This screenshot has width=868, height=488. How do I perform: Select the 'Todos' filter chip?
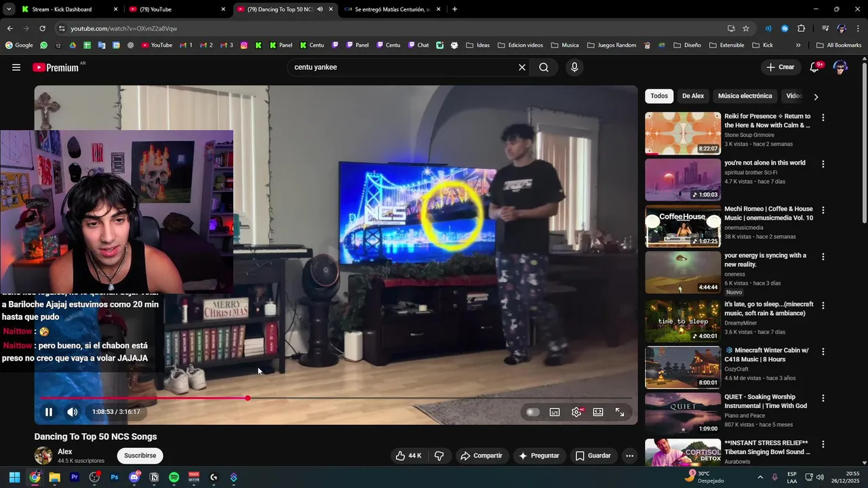point(659,96)
